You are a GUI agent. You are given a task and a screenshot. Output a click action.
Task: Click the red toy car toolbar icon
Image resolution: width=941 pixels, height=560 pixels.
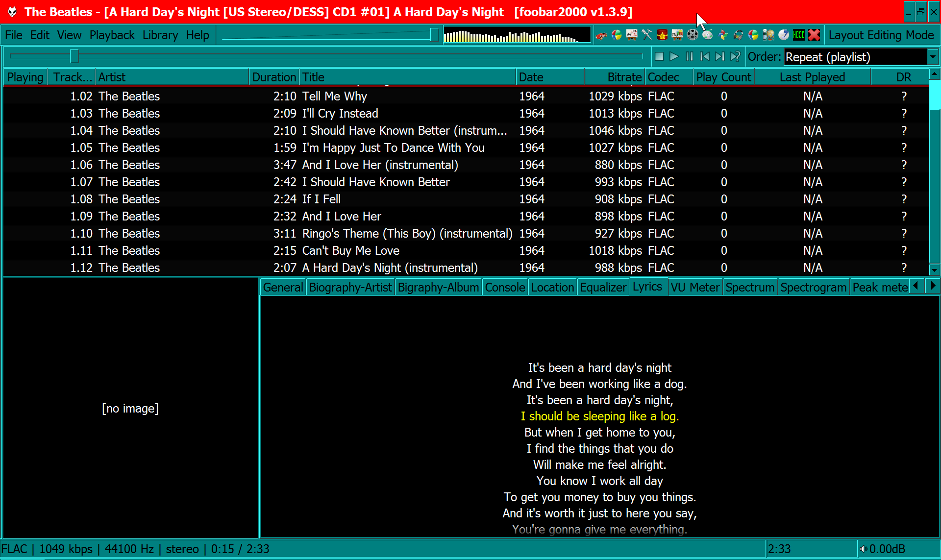[x=601, y=35]
